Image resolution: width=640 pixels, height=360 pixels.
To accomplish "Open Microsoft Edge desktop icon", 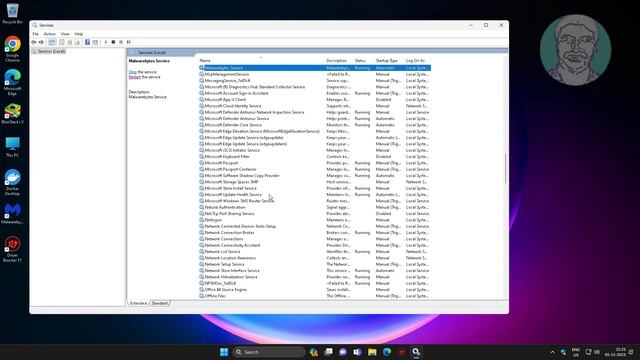I will 12,82.
